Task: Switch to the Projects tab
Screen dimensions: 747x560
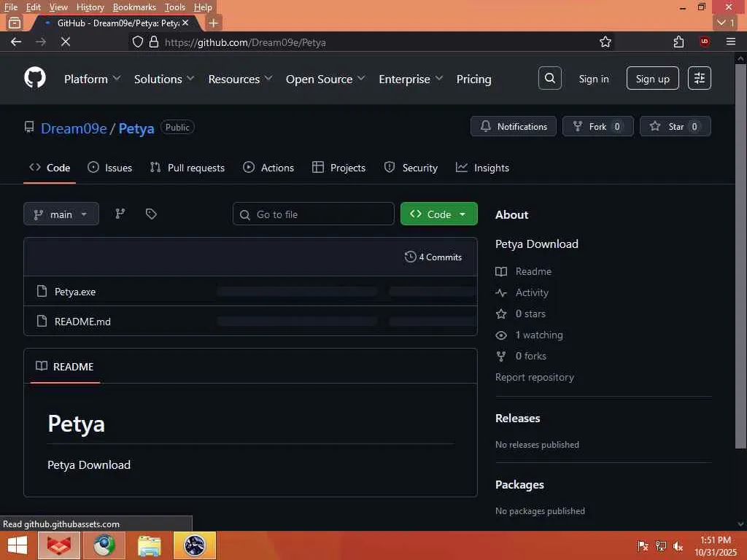Action: [x=338, y=168]
